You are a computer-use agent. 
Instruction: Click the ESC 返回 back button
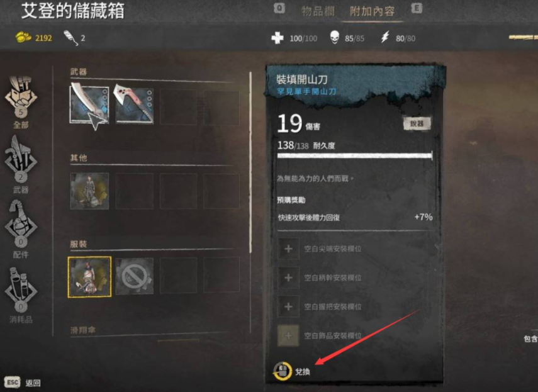[x=23, y=383]
